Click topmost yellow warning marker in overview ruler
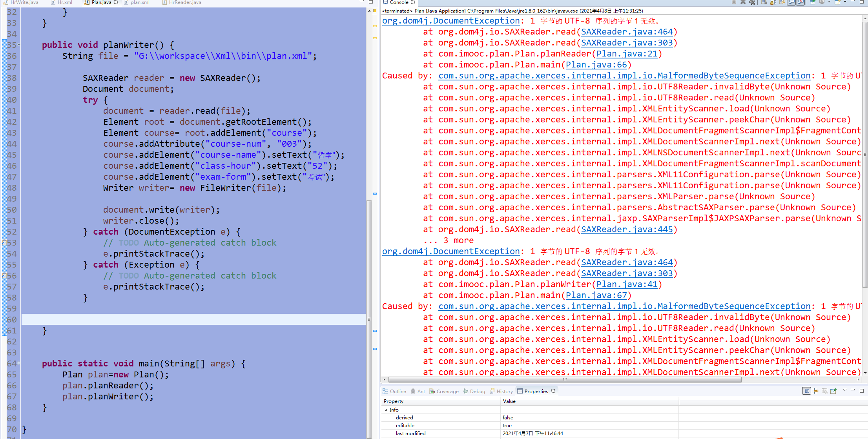Screen dimensions: 868x439 (x=375, y=26)
